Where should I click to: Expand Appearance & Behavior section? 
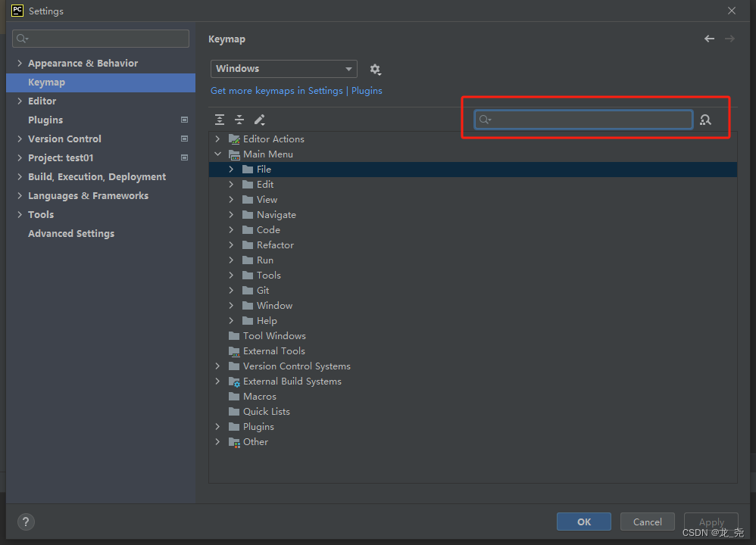(20, 63)
